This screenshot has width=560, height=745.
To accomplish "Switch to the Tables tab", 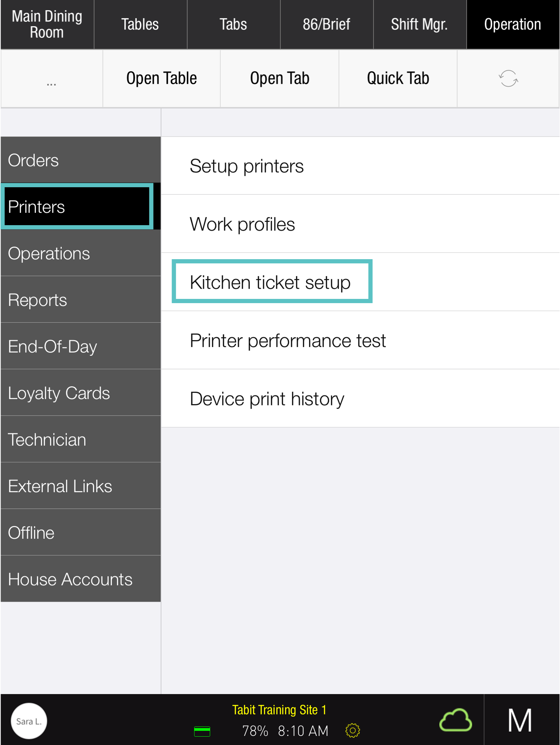I will pyautogui.click(x=140, y=25).
